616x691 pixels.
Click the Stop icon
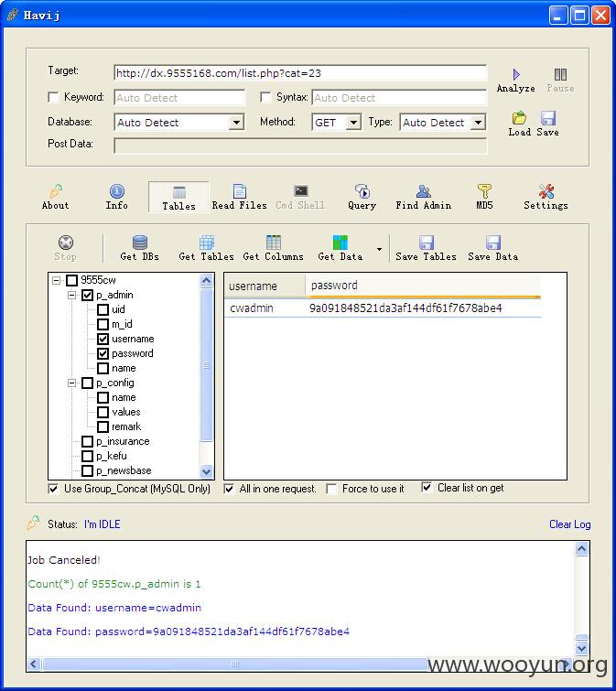tap(66, 242)
